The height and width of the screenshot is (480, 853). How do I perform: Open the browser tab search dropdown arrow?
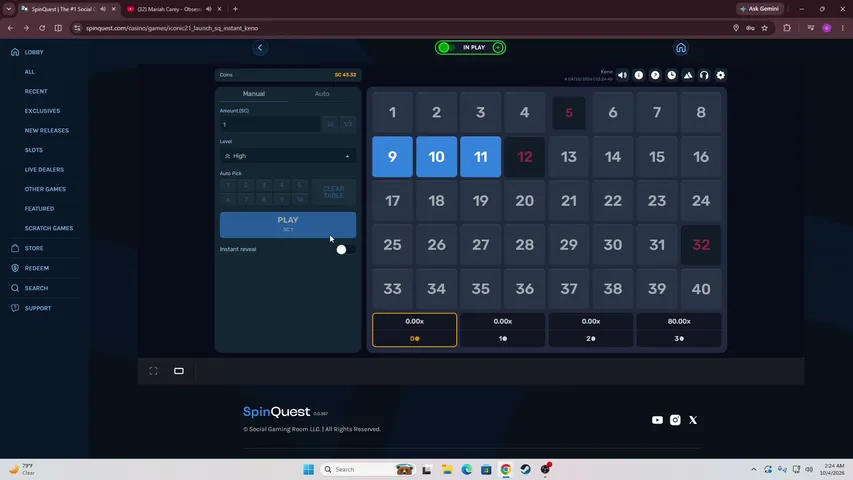[9, 9]
